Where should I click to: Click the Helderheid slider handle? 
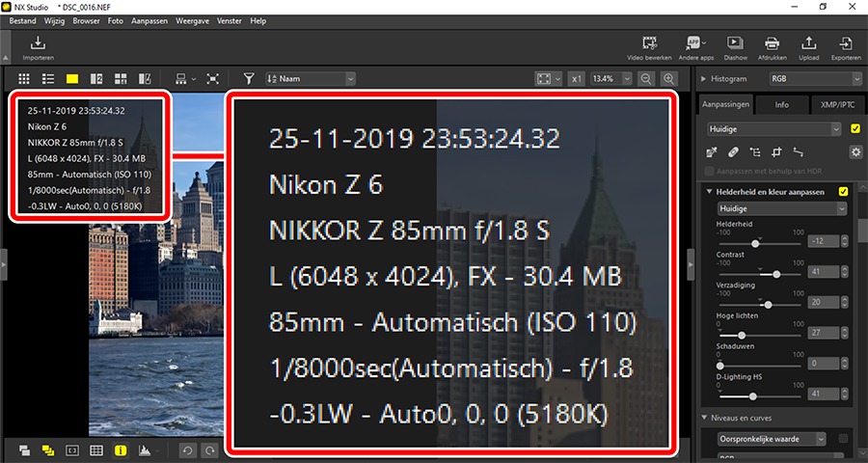click(755, 243)
